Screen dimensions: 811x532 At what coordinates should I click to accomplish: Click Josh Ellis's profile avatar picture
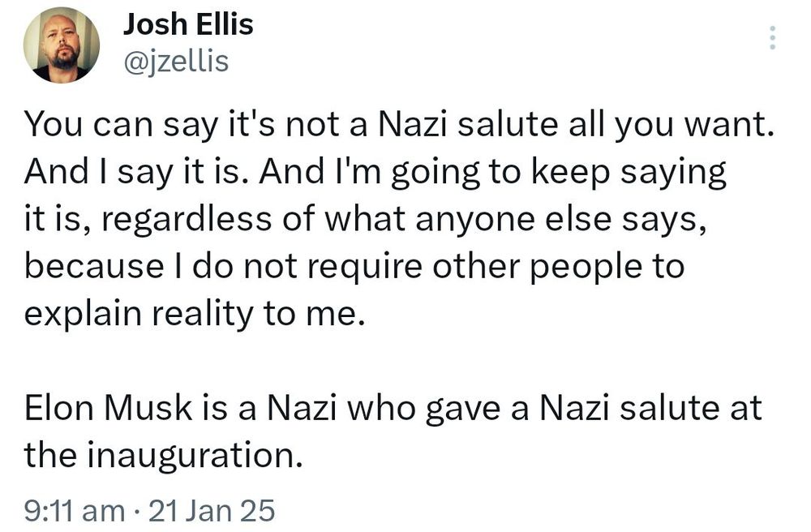(62, 45)
